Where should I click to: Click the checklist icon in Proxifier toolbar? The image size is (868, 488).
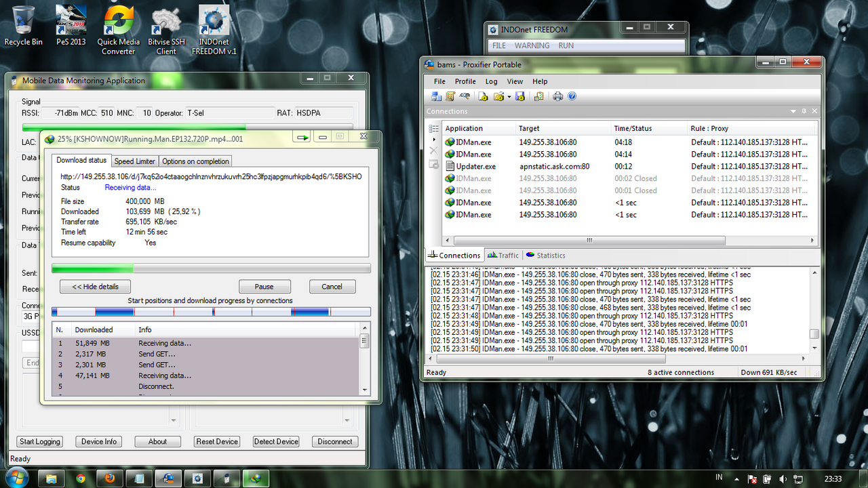click(x=538, y=96)
